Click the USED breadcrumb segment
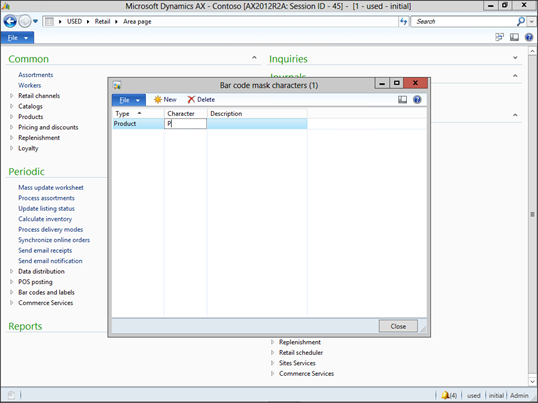 pos(74,22)
